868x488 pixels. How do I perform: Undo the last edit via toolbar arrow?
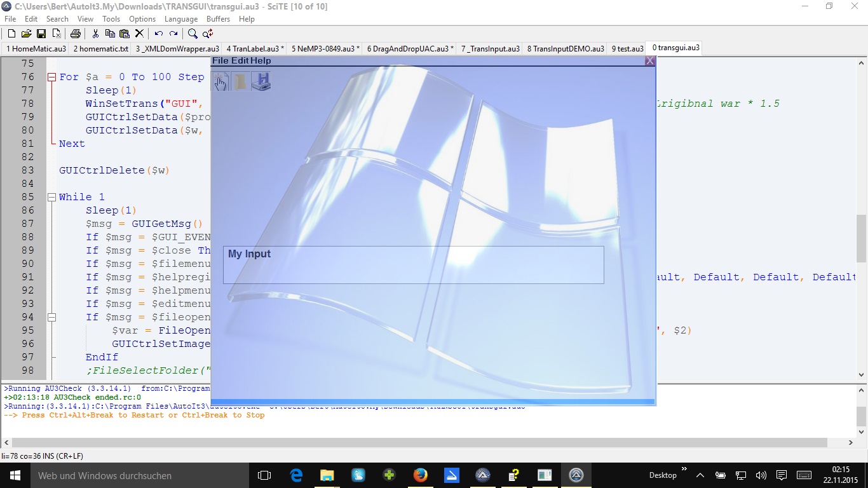point(158,34)
